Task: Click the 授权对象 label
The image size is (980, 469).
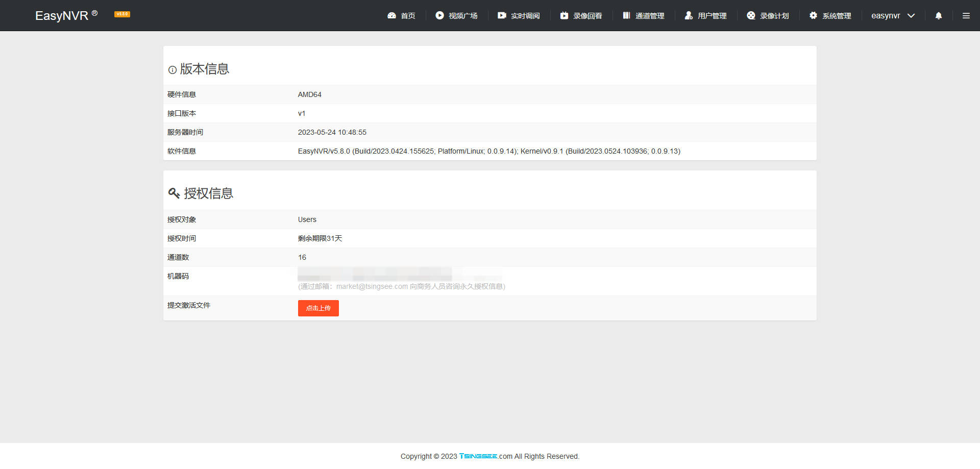Action: [x=182, y=219]
